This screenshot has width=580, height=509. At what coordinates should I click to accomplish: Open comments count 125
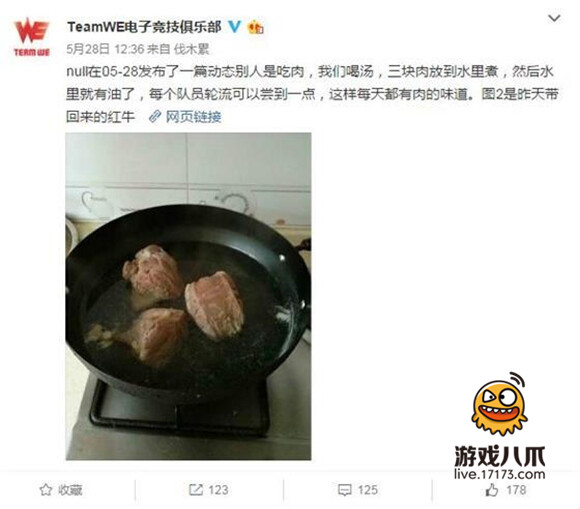[368, 490]
